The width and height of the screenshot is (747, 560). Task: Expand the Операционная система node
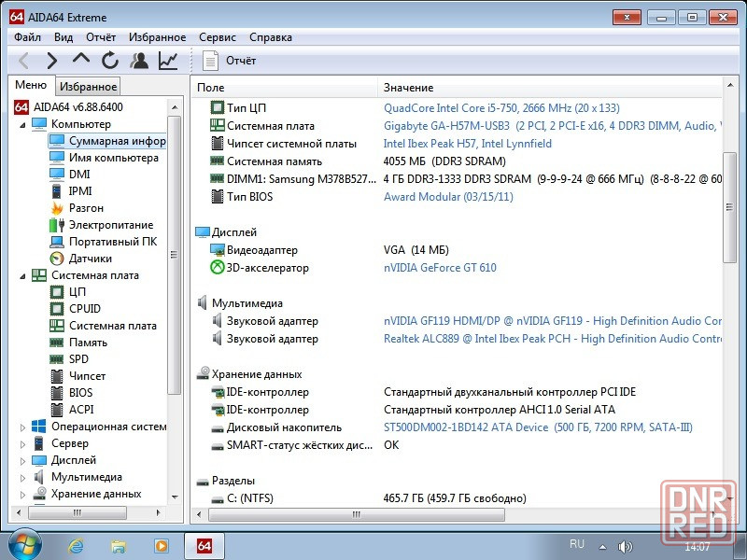coord(22,427)
